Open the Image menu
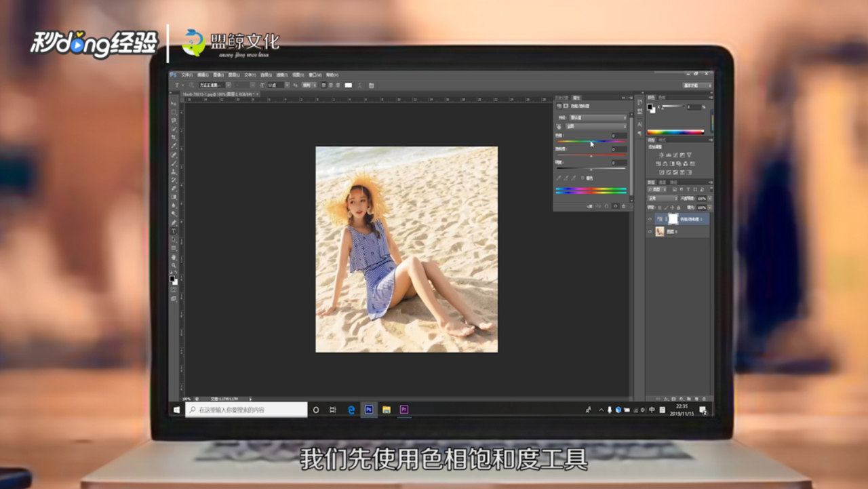This screenshot has width=868, height=489. coord(219,75)
